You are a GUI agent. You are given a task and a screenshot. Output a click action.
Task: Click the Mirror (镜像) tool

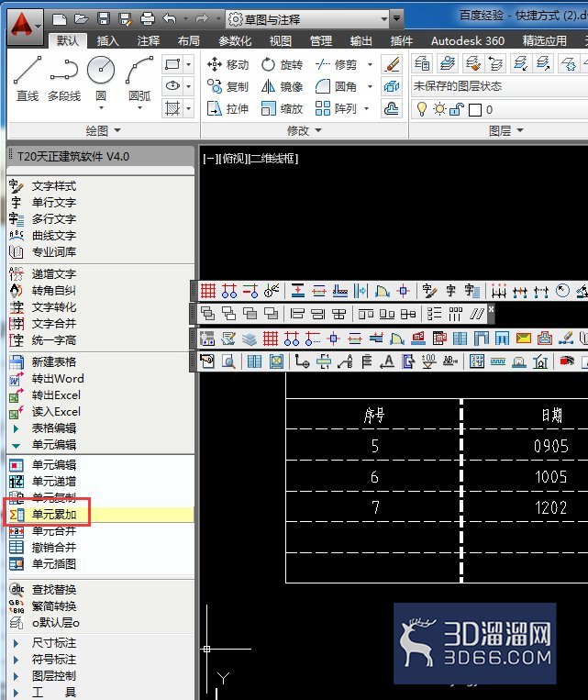[283, 86]
